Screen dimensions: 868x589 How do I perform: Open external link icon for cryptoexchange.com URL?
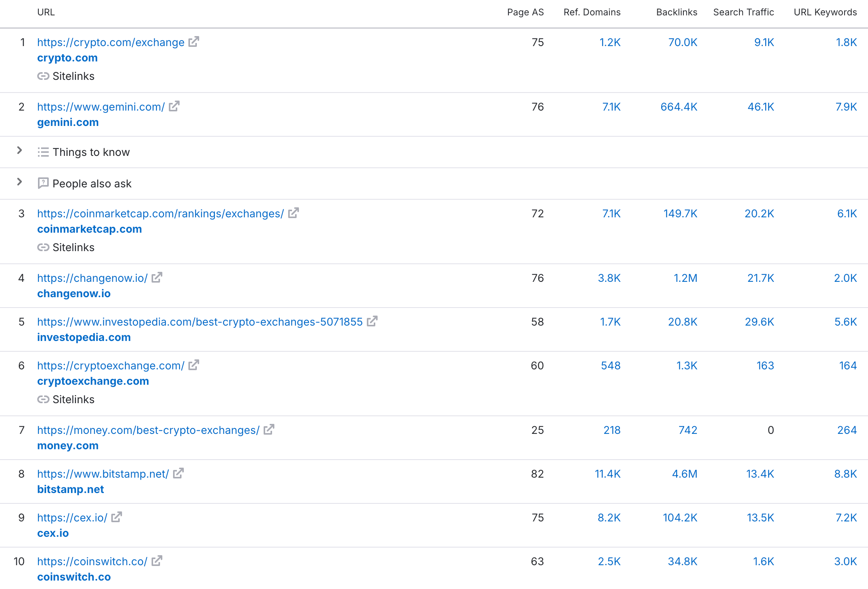coord(194,365)
